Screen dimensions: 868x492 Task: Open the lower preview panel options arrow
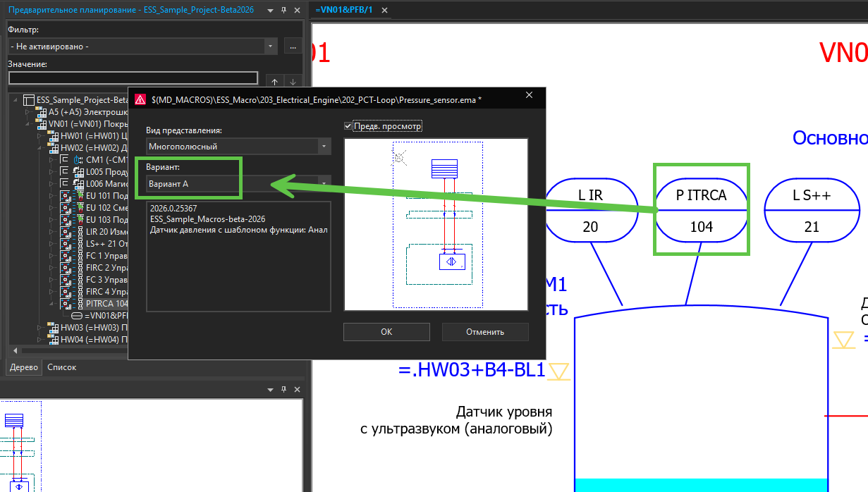(270, 389)
